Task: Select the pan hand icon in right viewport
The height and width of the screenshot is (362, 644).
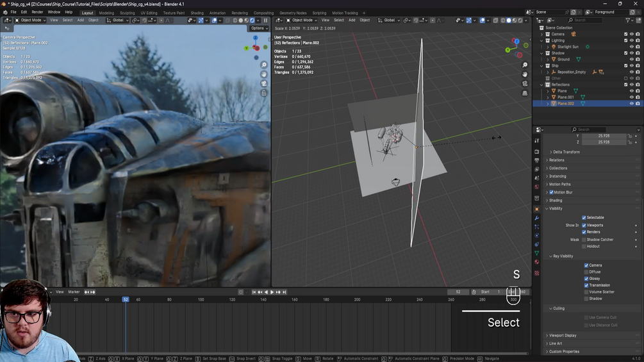Action: (525, 74)
